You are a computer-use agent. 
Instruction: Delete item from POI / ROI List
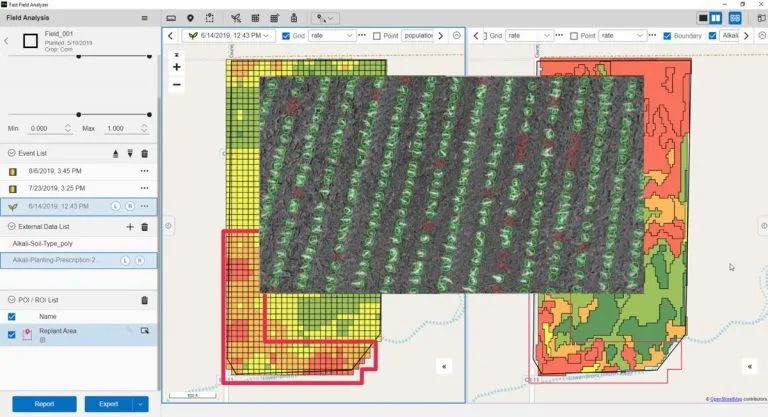coord(145,299)
